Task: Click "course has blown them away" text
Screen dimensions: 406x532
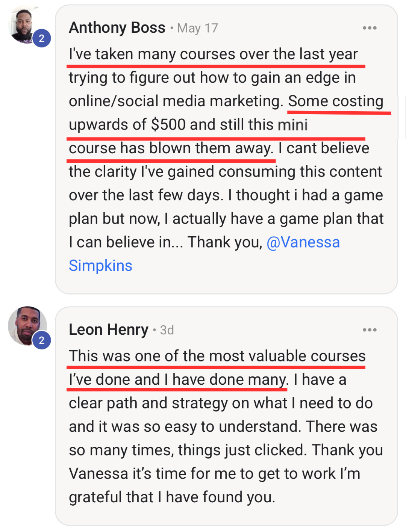Action: coord(171,148)
